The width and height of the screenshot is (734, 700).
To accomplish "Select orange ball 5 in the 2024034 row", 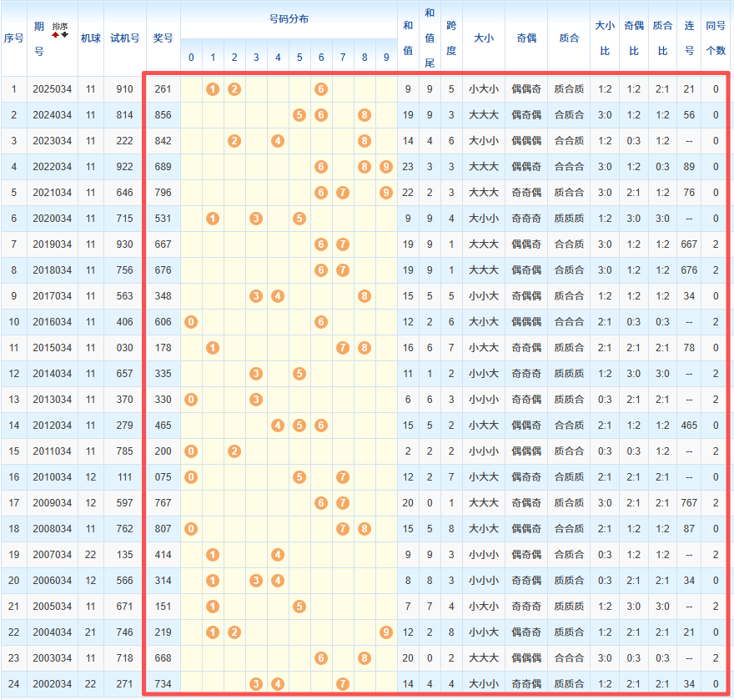I will tap(299, 115).
